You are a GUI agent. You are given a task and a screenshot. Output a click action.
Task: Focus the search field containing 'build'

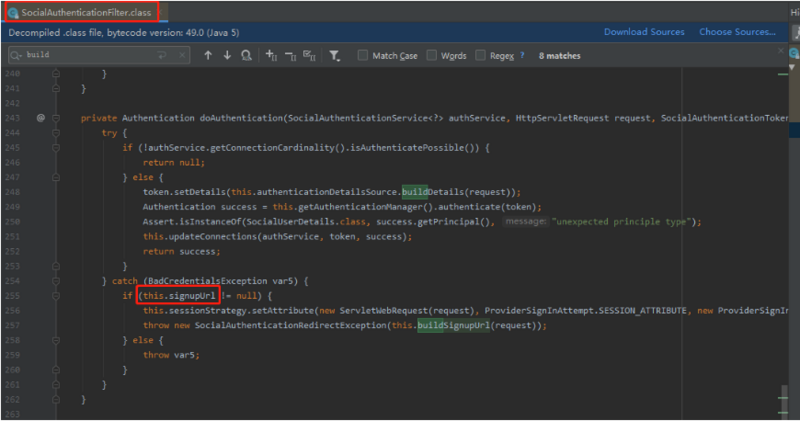(x=99, y=55)
